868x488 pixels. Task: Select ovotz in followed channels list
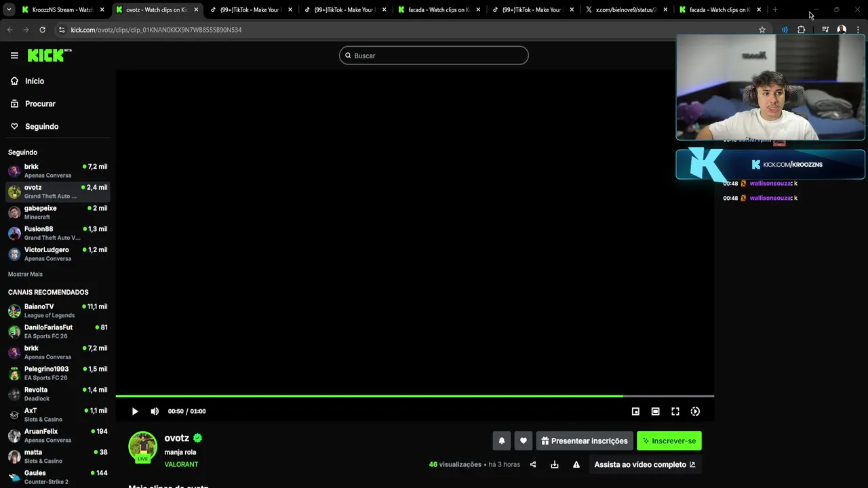click(x=58, y=192)
